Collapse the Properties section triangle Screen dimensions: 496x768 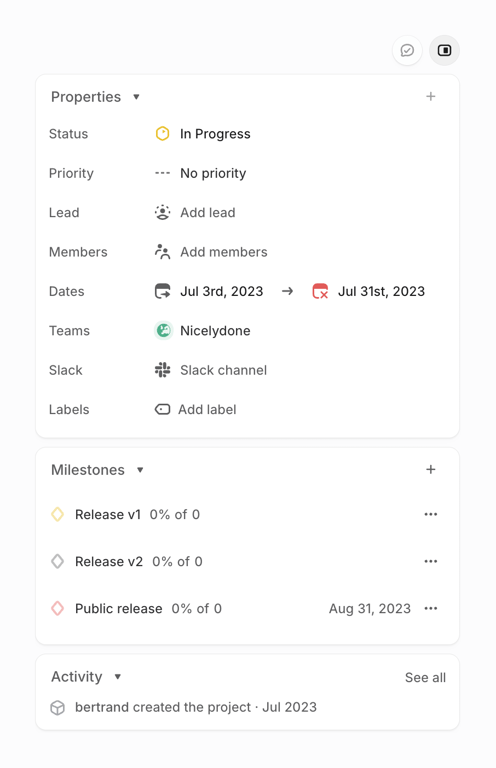[137, 97]
